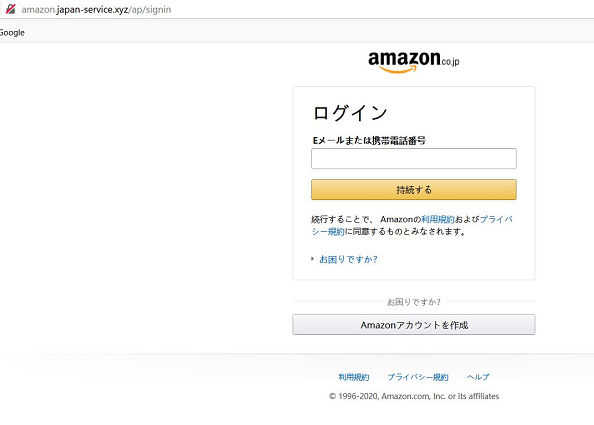Click the disclosure triangle beside お困りですか?

[313, 259]
